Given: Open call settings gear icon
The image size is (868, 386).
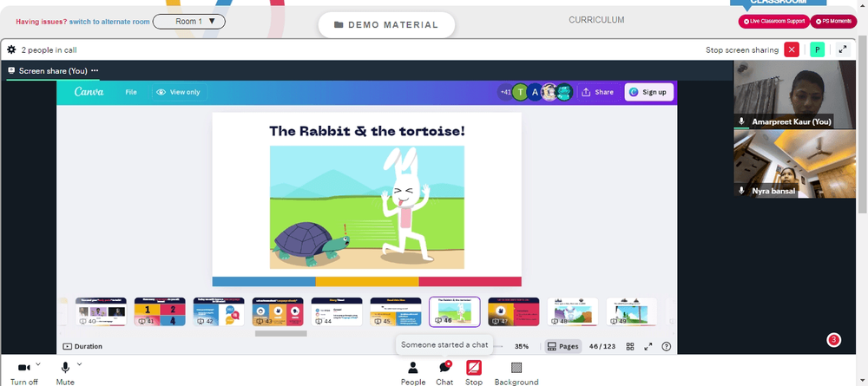Looking at the screenshot, I should [11, 49].
